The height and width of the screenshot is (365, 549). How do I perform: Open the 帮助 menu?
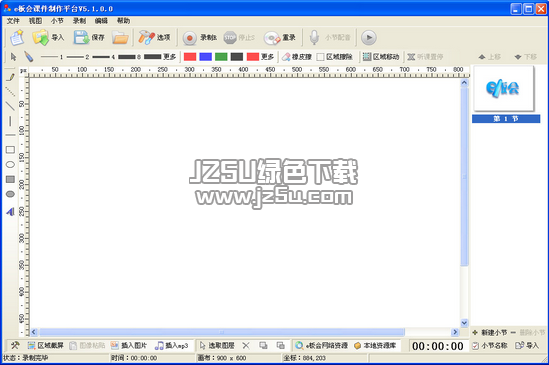[123, 21]
